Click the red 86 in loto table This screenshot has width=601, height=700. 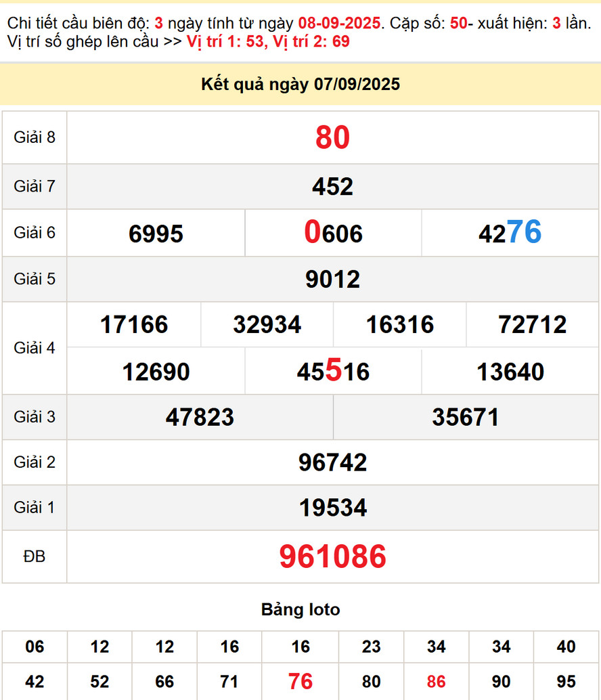(x=436, y=681)
